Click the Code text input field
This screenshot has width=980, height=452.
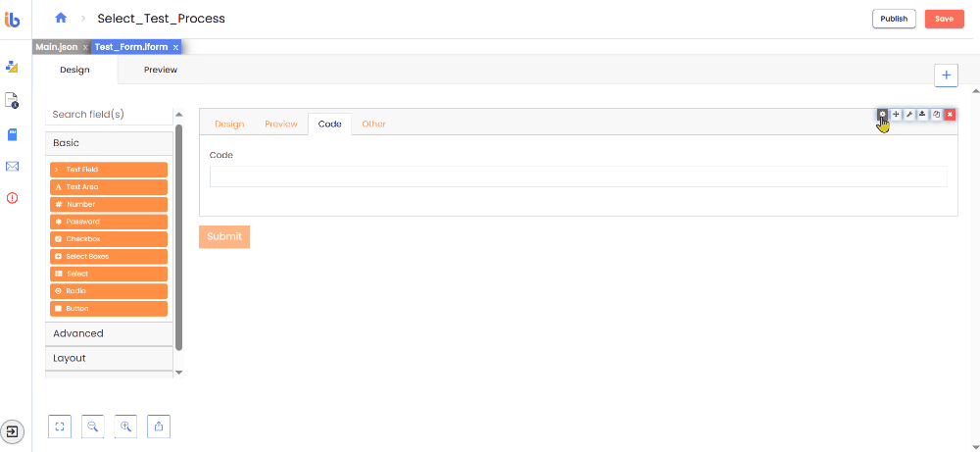point(578,176)
